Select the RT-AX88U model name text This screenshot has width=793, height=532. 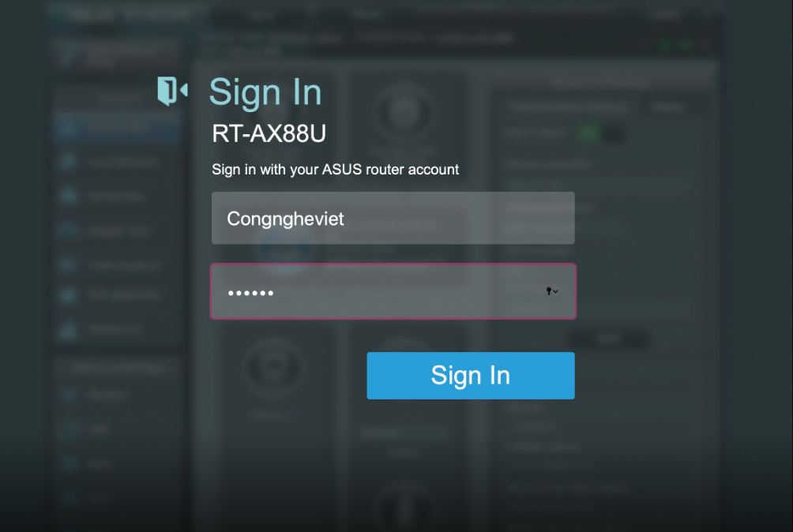point(269,134)
